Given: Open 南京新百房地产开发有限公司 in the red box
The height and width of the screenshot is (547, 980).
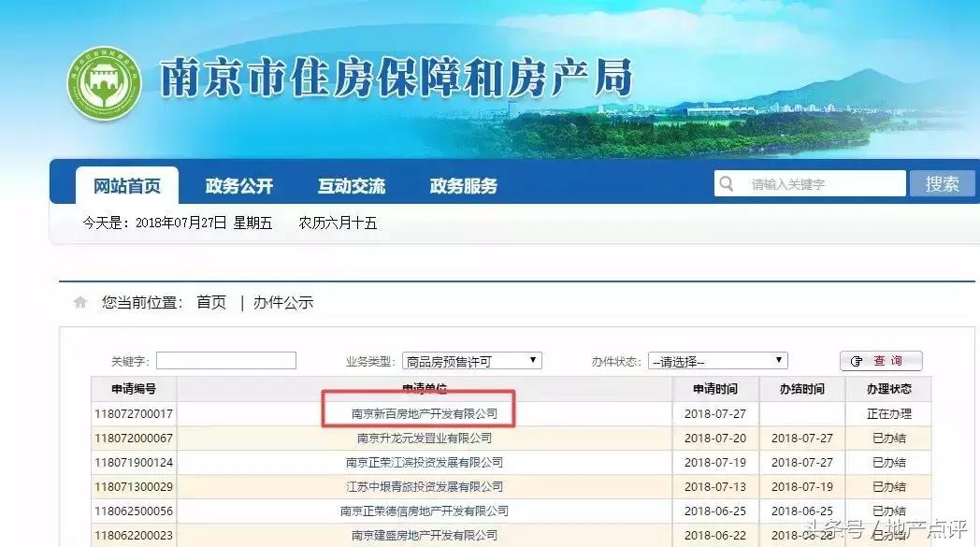Looking at the screenshot, I should point(425,412).
